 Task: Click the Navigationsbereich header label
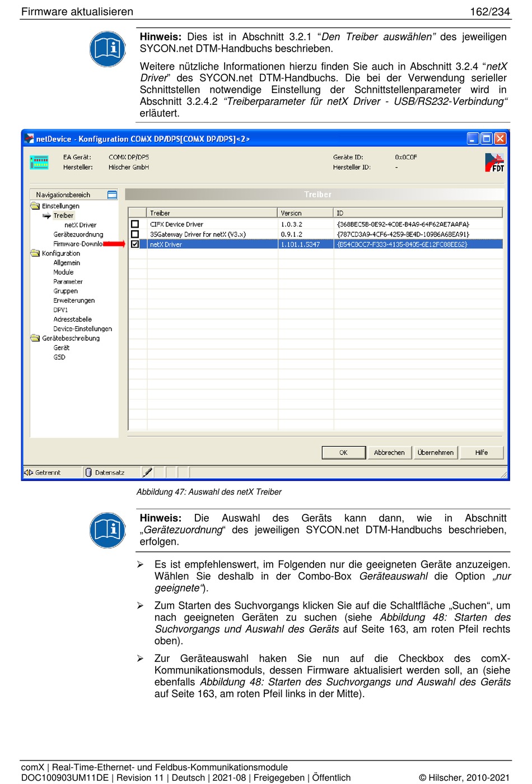(63, 195)
